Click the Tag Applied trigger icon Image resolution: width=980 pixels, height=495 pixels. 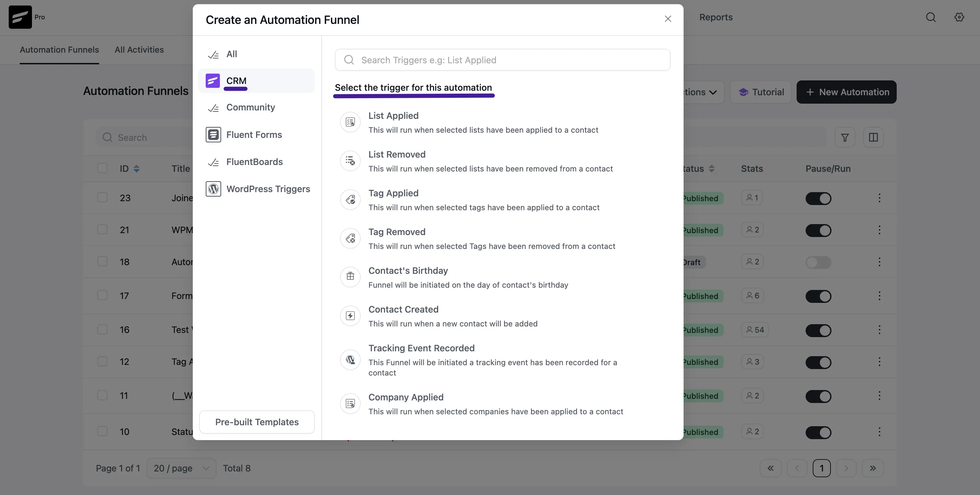click(x=350, y=200)
